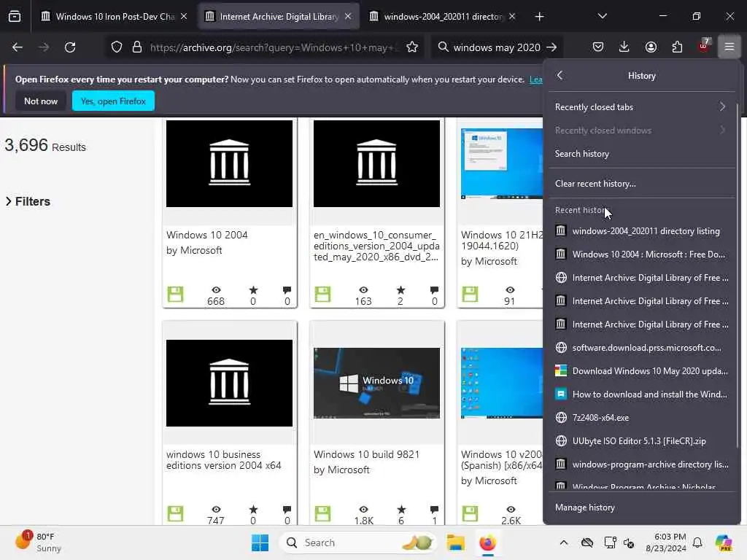Viewport: 747px width, 560px height.
Task: Open the Firefox View icon
Action: 15,17
